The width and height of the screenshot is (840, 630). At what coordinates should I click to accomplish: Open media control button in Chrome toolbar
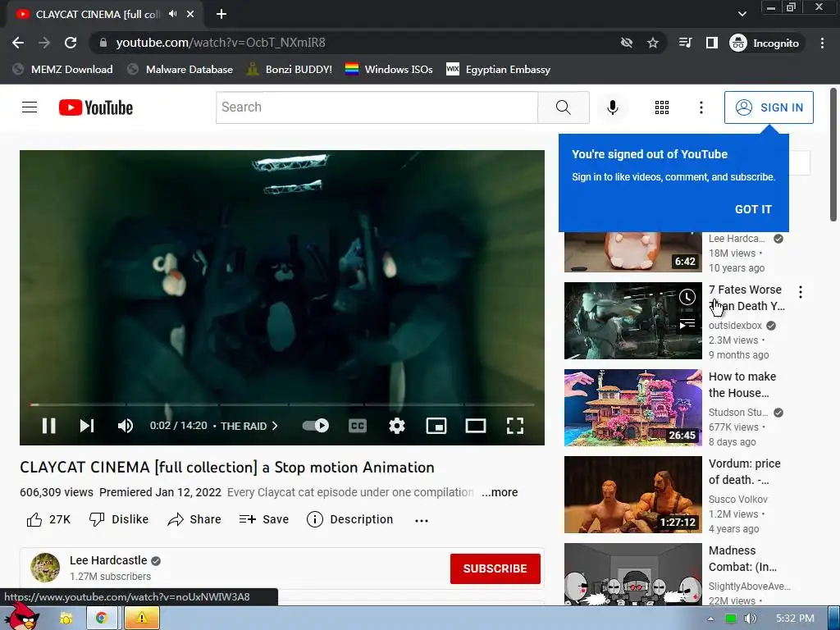[x=685, y=43]
